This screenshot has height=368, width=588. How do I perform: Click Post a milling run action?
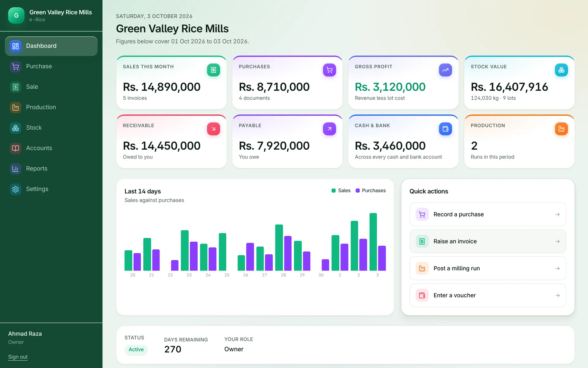488,268
